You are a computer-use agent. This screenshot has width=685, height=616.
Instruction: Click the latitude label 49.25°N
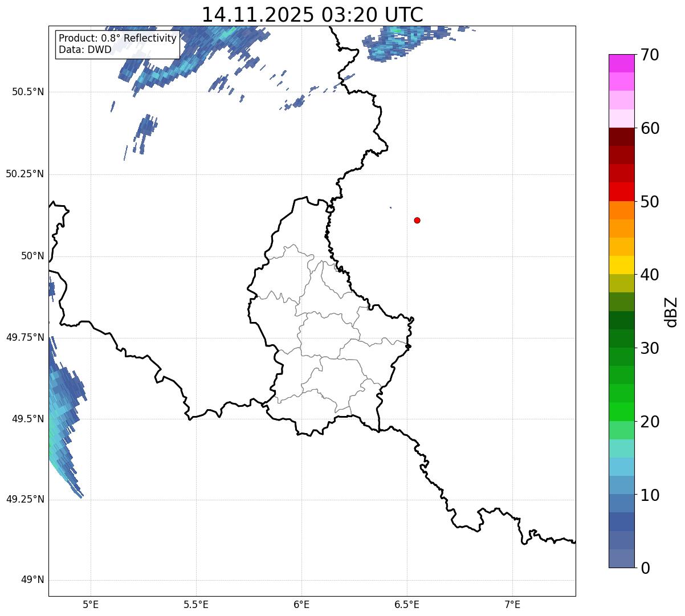point(25,499)
